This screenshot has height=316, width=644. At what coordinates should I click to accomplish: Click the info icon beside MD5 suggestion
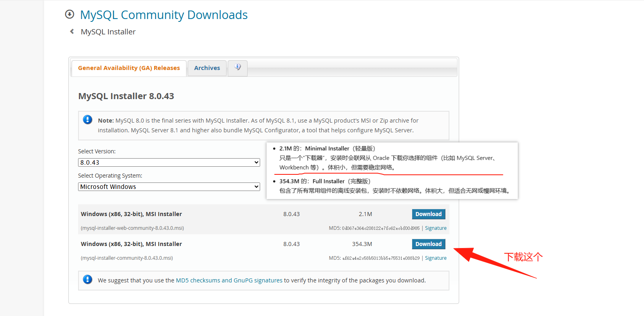tap(87, 280)
